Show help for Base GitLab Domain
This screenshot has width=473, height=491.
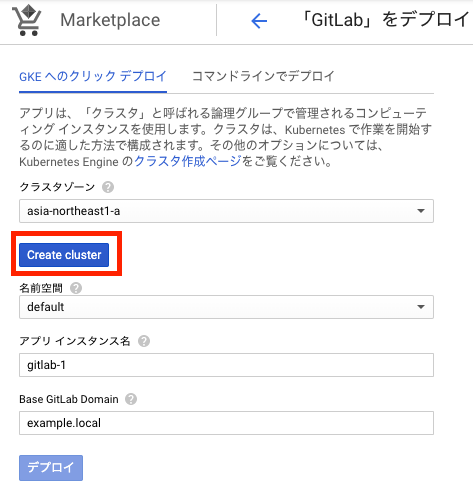click(131, 399)
